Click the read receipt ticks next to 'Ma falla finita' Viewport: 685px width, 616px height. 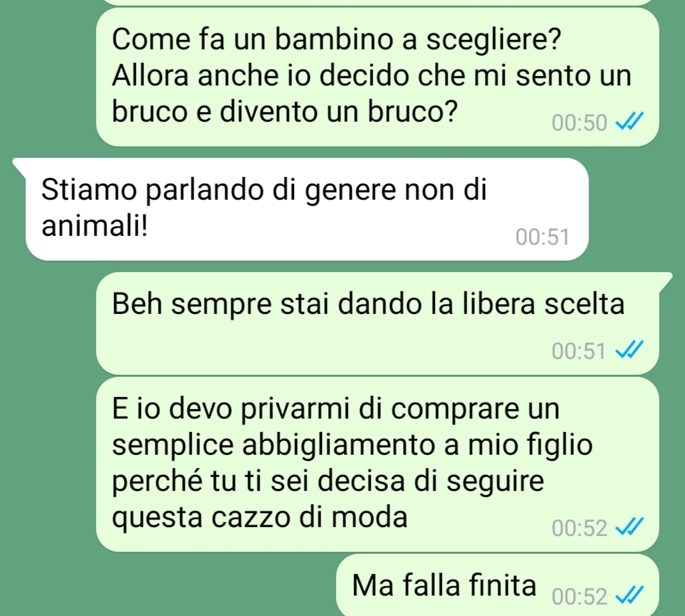tap(630, 596)
